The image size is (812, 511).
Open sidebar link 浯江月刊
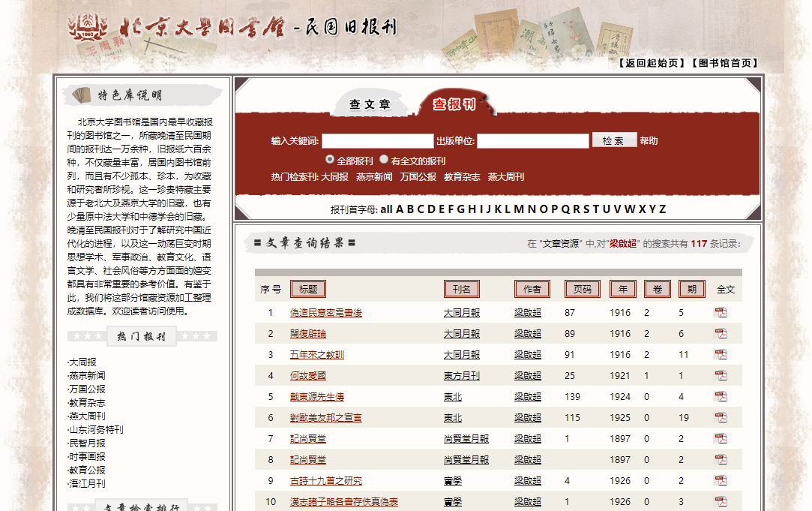[x=87, y=483]
